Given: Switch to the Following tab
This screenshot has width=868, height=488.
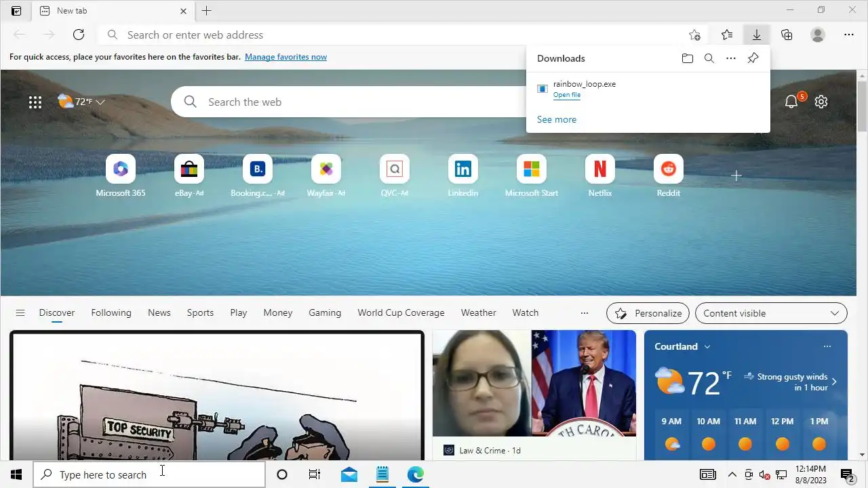Looking at the screenshot, I should click(111, 312).
